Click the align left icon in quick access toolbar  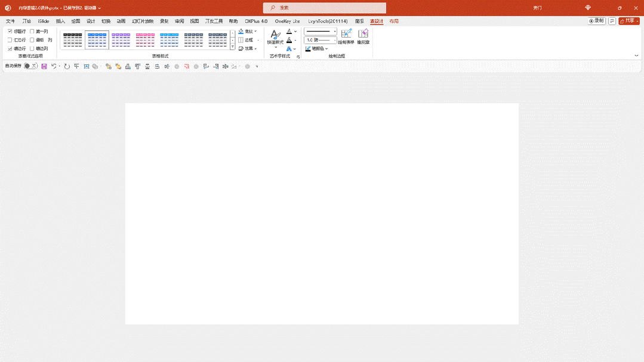206,66
